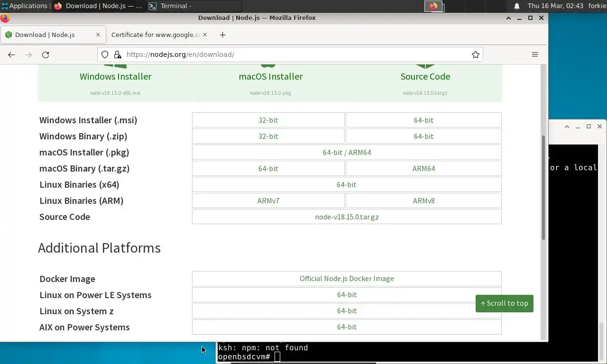The height and width of the screenshot is (364, 607).
Task: Click the Firefox window titlebar icon
Action: [x=5, y=18]
